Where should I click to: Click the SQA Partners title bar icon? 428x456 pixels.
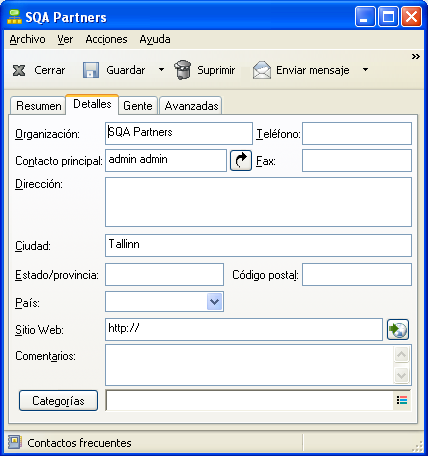[x=14, y=17]
